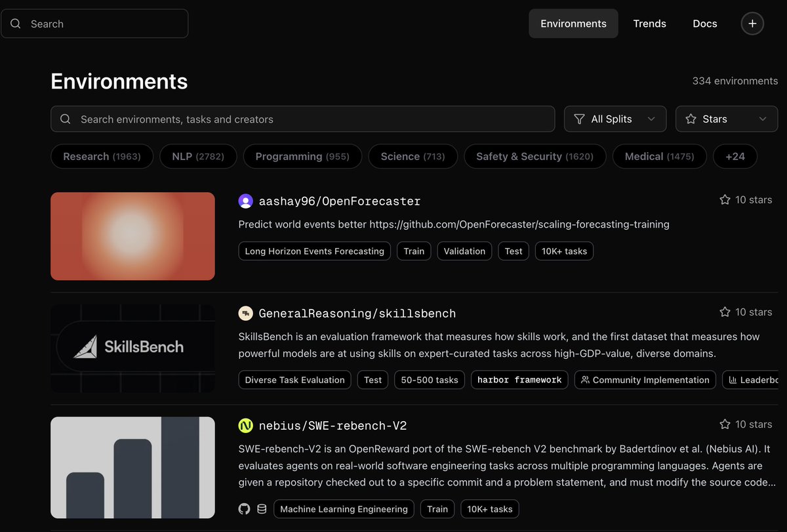Click the SkillsBench description text
Image resolution: width=787 pixels, height=532 pixels.
[500, 345]
